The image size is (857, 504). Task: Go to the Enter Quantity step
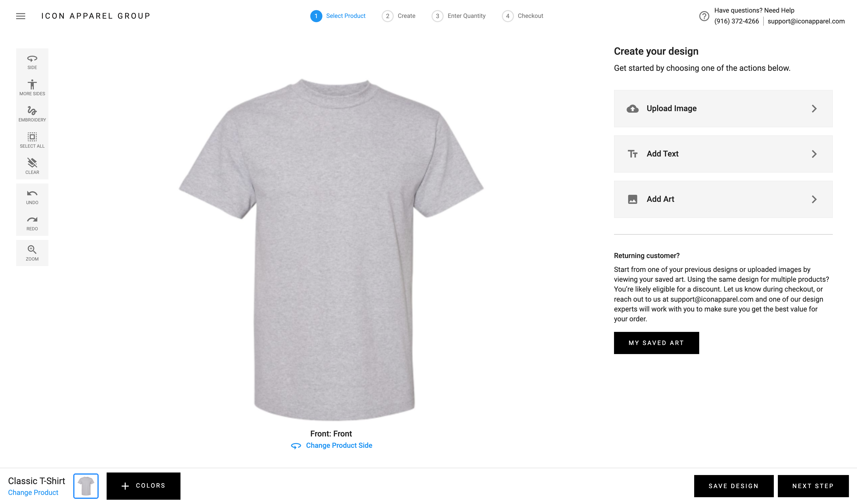pyautogui.click(x=458, y=16)
